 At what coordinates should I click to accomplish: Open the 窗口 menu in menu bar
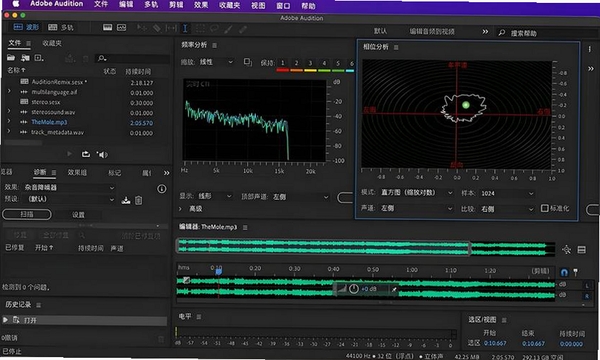coord(283,6)
